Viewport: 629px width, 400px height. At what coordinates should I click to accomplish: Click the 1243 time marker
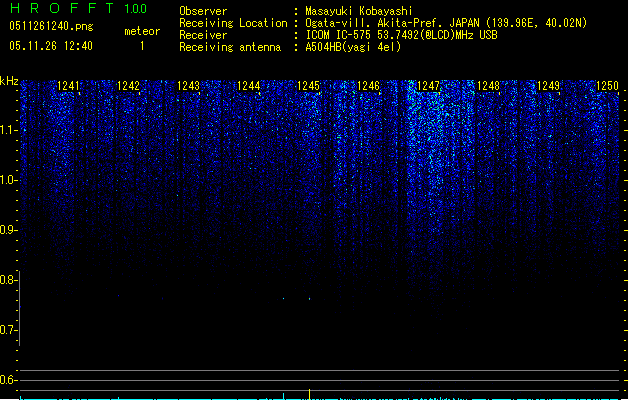[188, 86]
